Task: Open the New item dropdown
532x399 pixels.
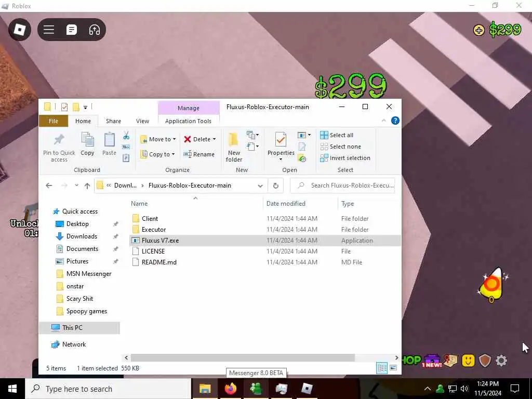Action: pos(253,135)
